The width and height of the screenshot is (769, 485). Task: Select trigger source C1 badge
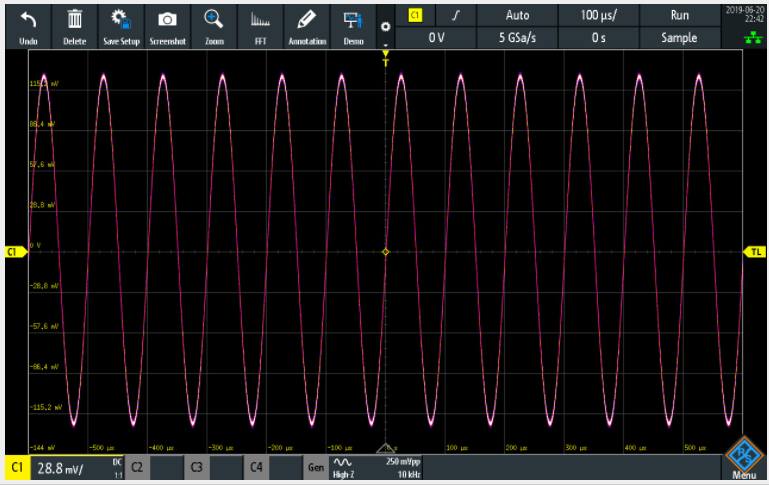[415, 15]
